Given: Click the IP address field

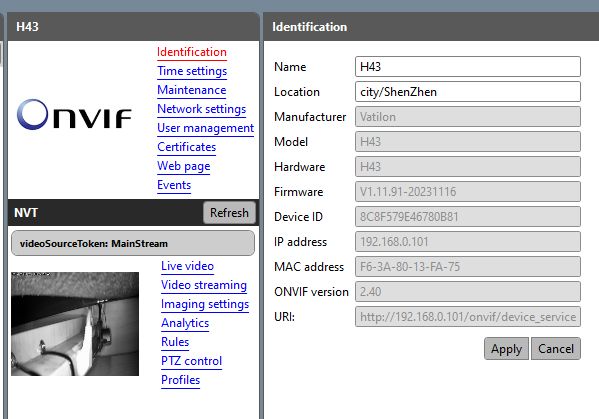Looking at the screenshot, I should pos(468,242).
